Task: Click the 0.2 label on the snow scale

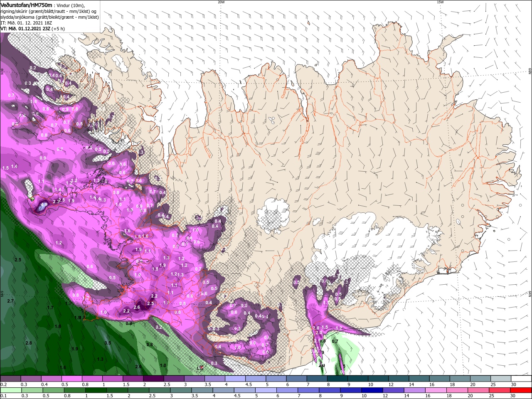Action: click(x=4, y=384)
